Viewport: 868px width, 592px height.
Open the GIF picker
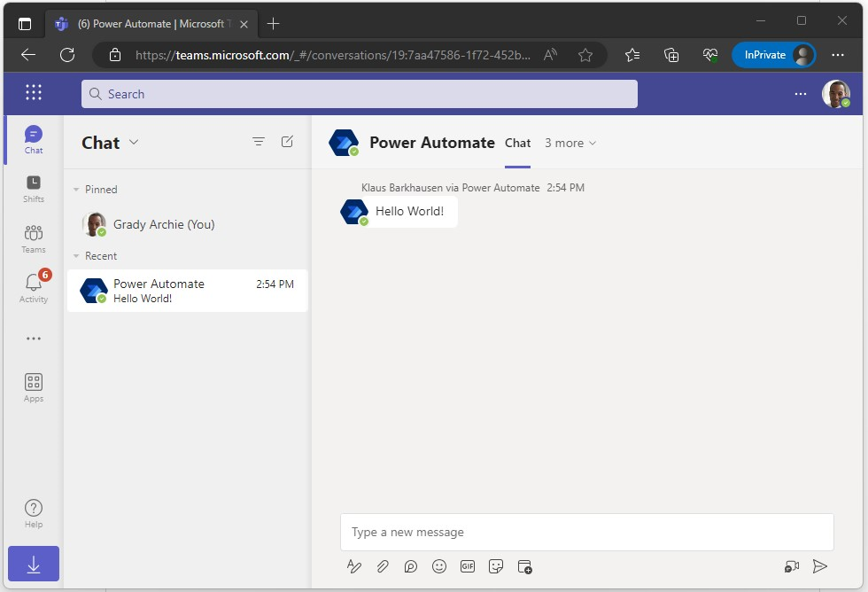(x=468, y=566)
